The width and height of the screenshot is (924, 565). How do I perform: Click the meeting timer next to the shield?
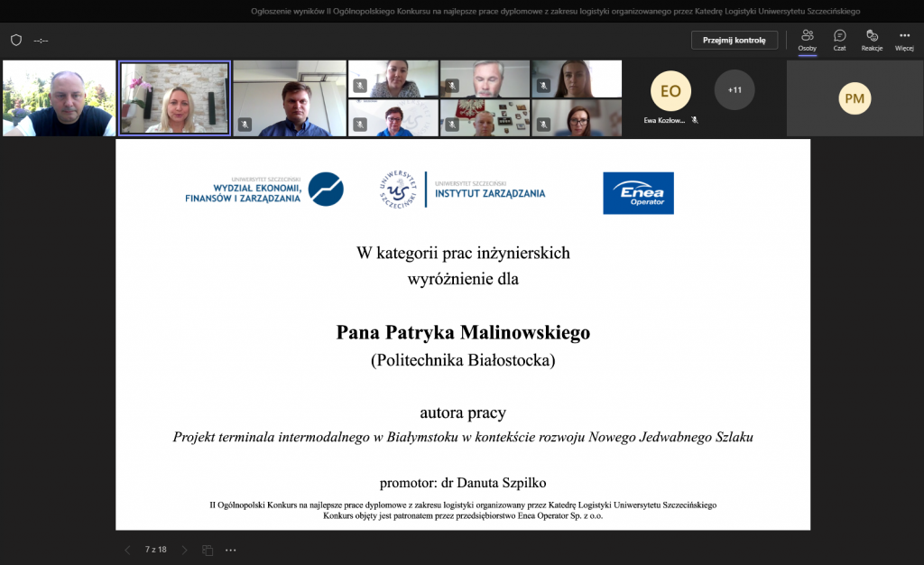click(x=39, y=40)
